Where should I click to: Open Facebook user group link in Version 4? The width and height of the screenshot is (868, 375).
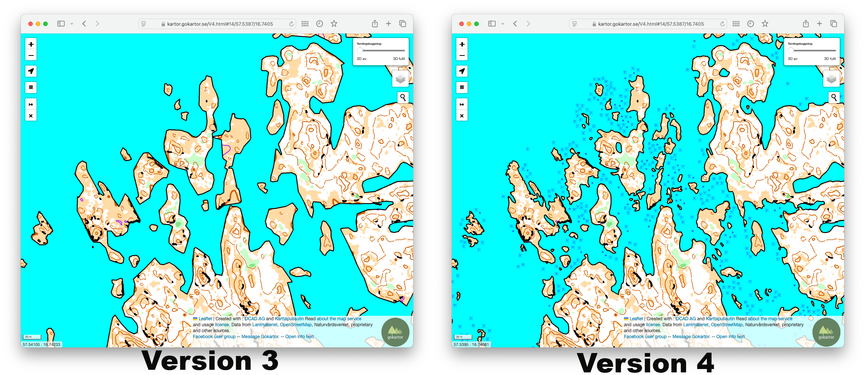(x=645, y=337)
